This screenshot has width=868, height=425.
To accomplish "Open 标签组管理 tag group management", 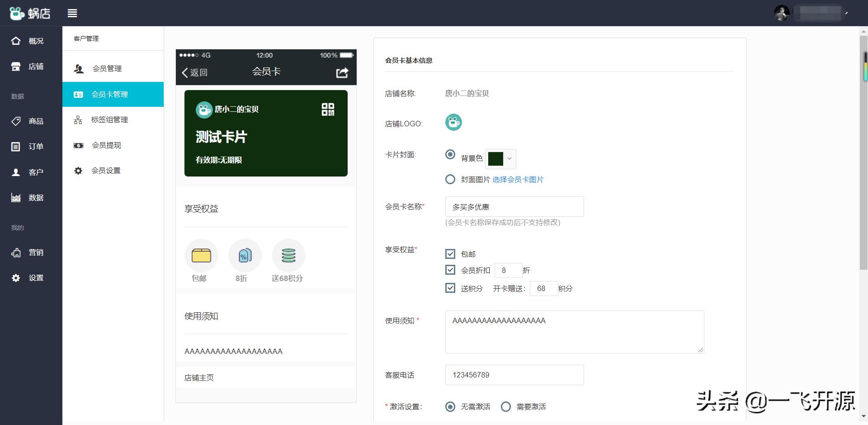I will pyautogui.click(x=110, y=119).
